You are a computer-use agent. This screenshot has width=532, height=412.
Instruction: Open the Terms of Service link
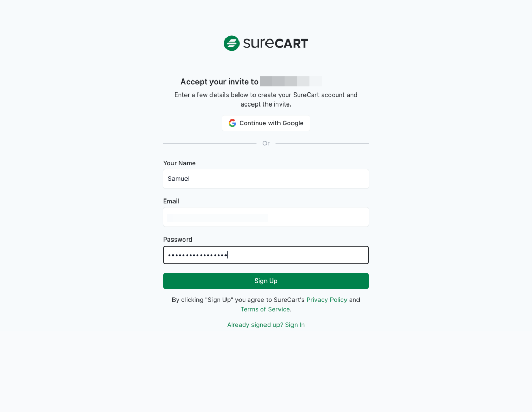265,309
